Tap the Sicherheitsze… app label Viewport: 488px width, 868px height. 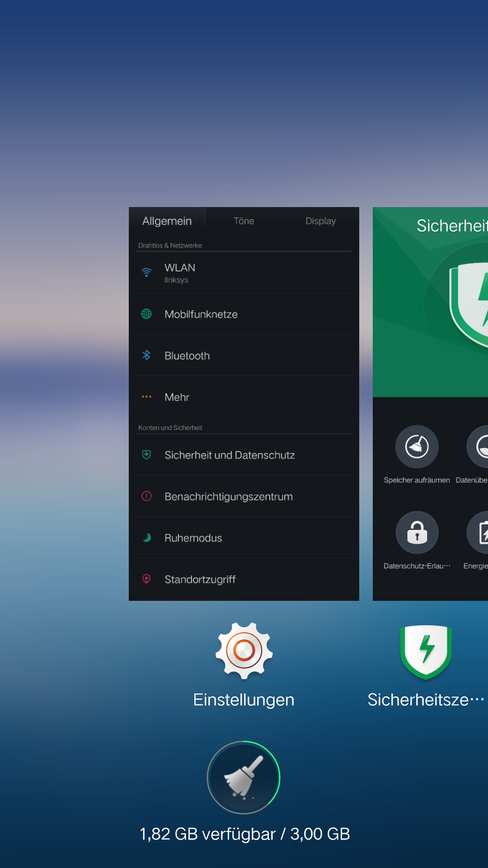coord(426,700)
